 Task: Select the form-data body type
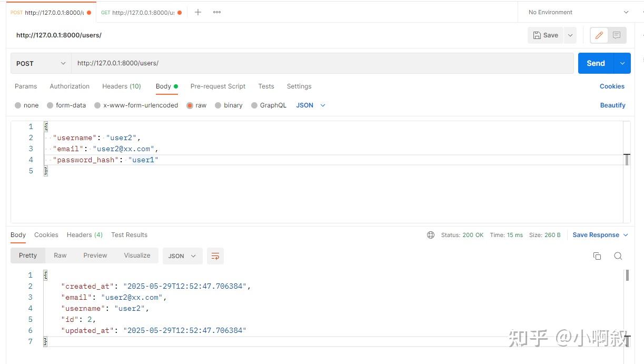point(66,105)
